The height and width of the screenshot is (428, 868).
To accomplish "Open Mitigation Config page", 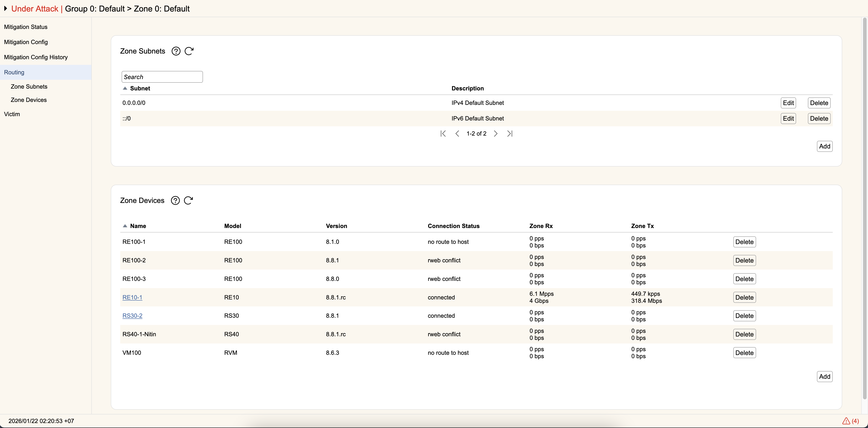I will 26,42.
